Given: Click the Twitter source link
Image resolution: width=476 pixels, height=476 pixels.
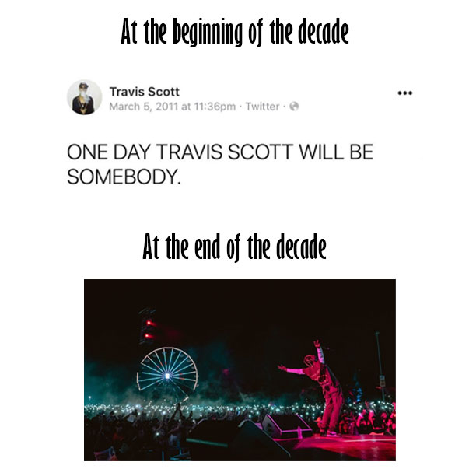Looking at the screenshot, I should tap(262, 107).
